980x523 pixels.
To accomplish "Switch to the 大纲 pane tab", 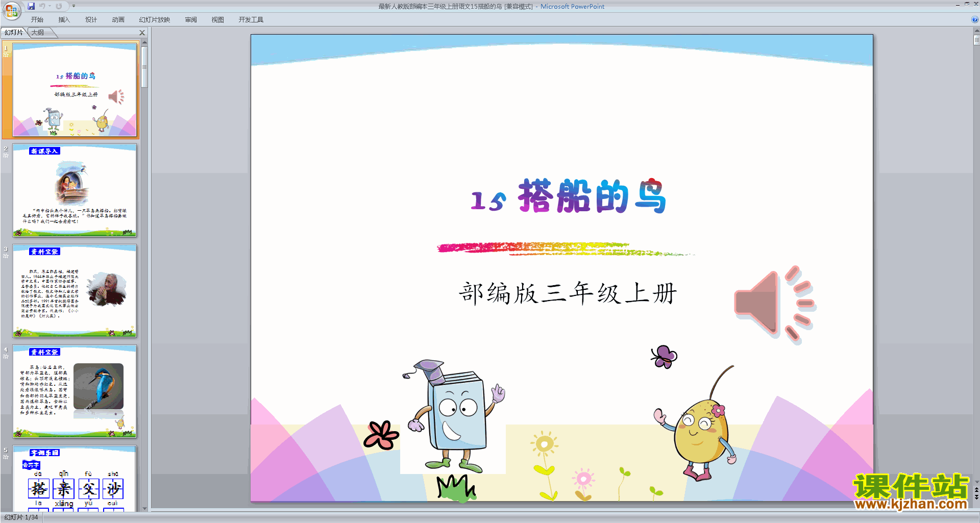I will 38,33.
